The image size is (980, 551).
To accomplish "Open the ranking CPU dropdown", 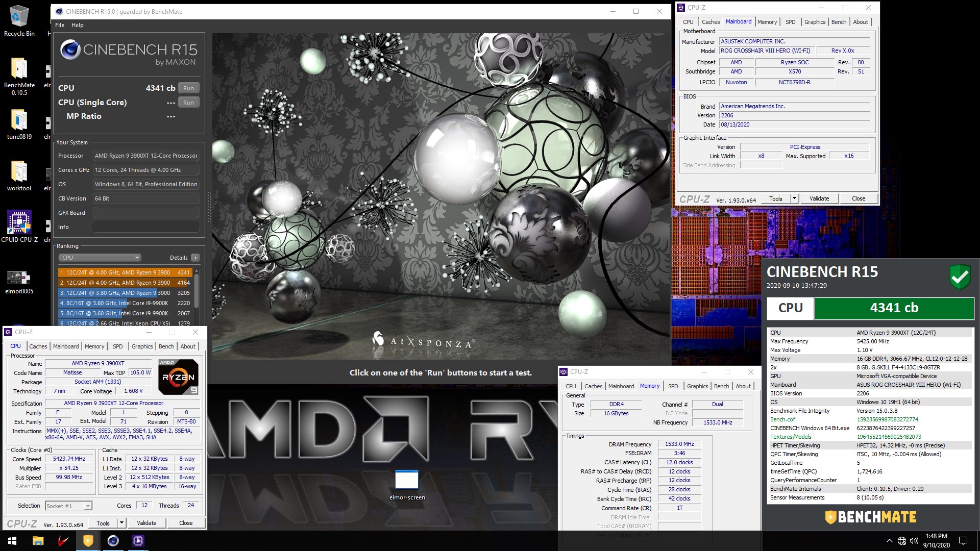I will point(100,258).
